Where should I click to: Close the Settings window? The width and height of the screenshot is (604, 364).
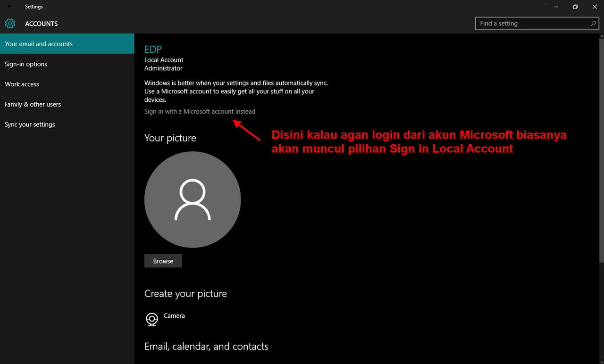tap(595, 7)
